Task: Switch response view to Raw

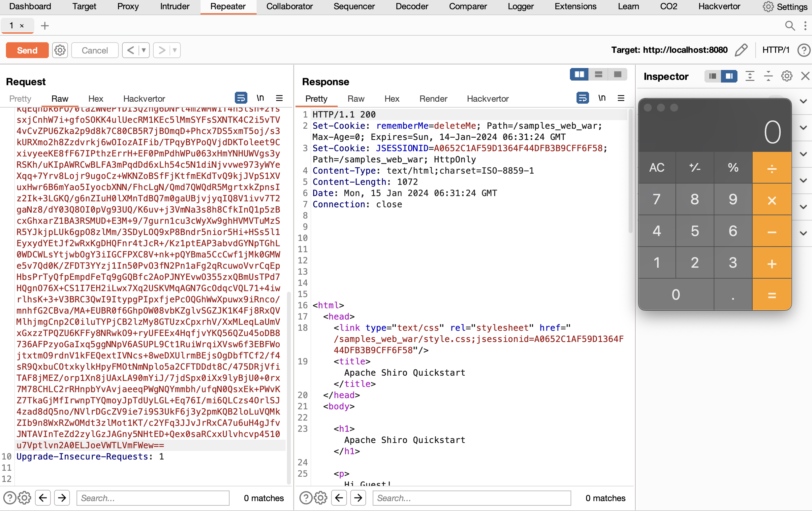Action: tap(356, 99)
